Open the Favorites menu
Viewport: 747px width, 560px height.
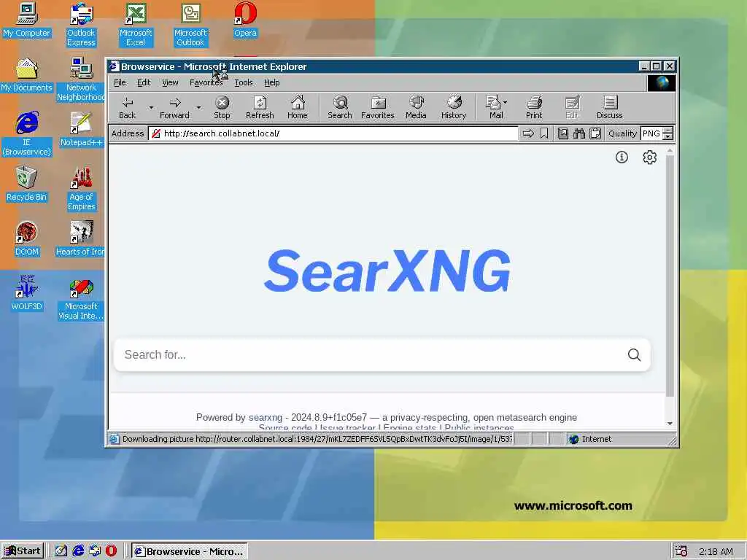pos(206,83)
